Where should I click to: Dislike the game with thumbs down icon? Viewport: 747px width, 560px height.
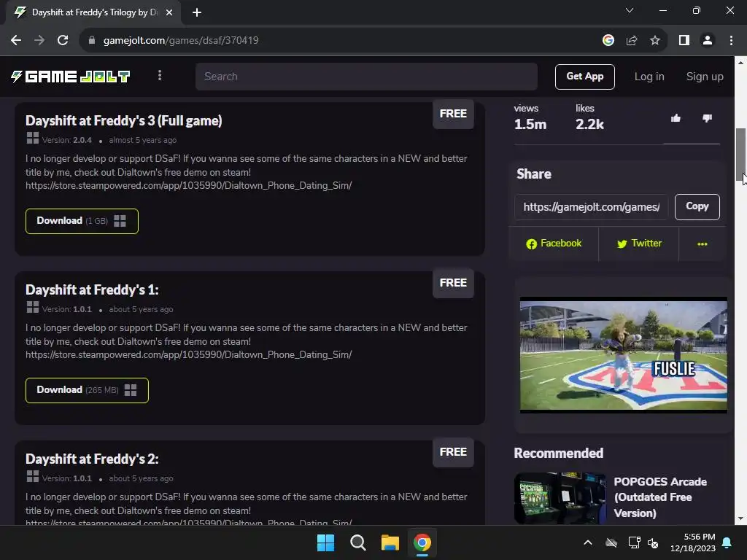point(707,118)
